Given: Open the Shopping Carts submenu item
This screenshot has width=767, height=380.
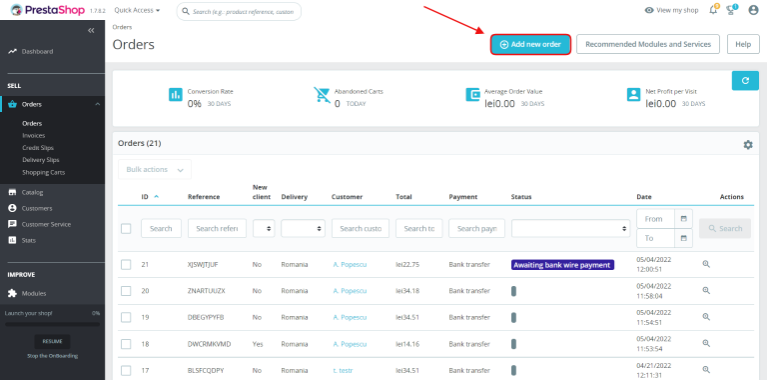Looking at the screenshot, I should point(44,172).
